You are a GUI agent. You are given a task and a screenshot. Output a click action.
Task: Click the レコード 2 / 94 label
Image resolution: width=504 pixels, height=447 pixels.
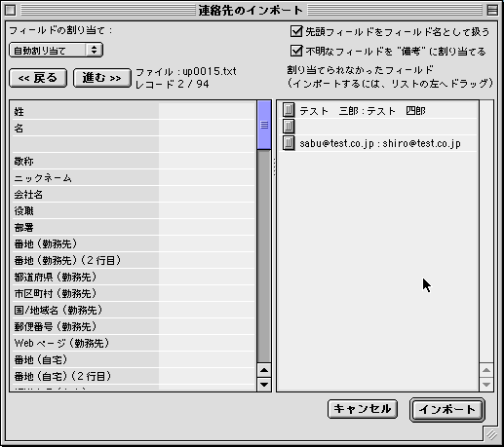[x=173, y=84]
